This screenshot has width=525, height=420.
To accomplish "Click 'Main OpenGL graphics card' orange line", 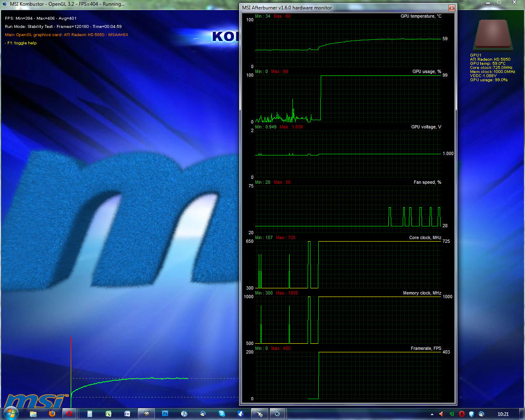I will pyautogui.click(x=66, y=35).
